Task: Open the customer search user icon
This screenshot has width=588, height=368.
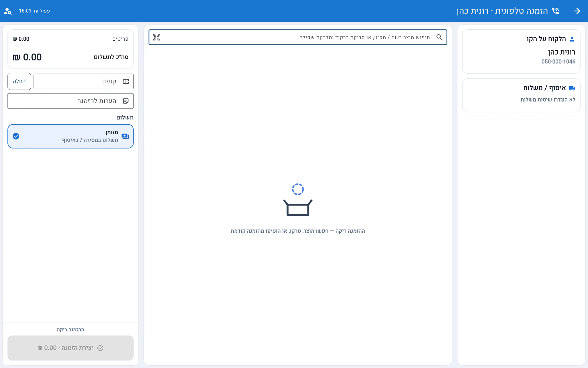Action: click(8, 11)
